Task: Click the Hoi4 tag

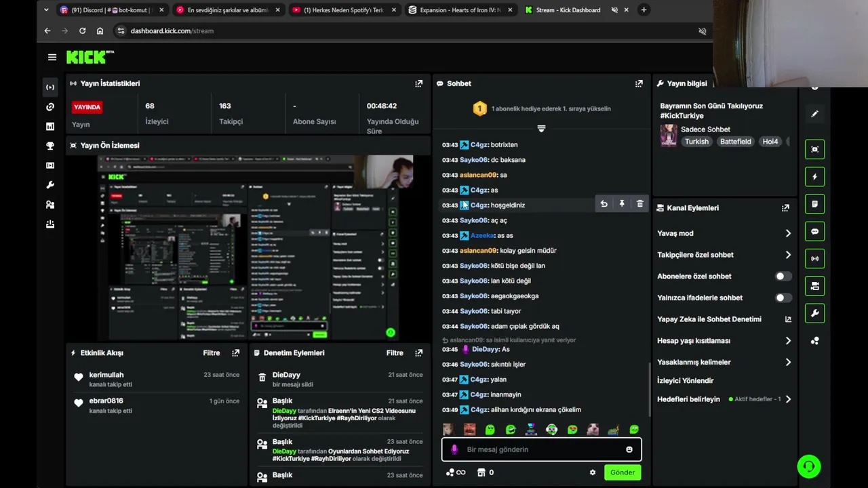Action: 770,142
